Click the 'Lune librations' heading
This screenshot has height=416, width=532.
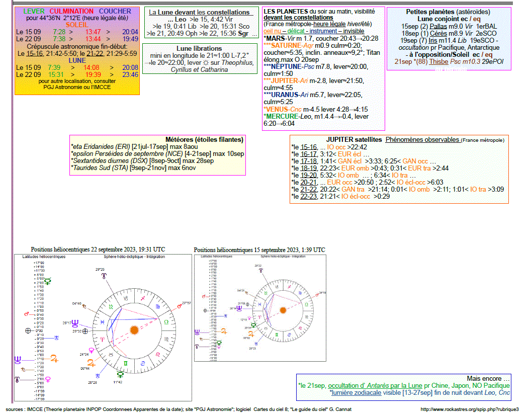[199, 48]
